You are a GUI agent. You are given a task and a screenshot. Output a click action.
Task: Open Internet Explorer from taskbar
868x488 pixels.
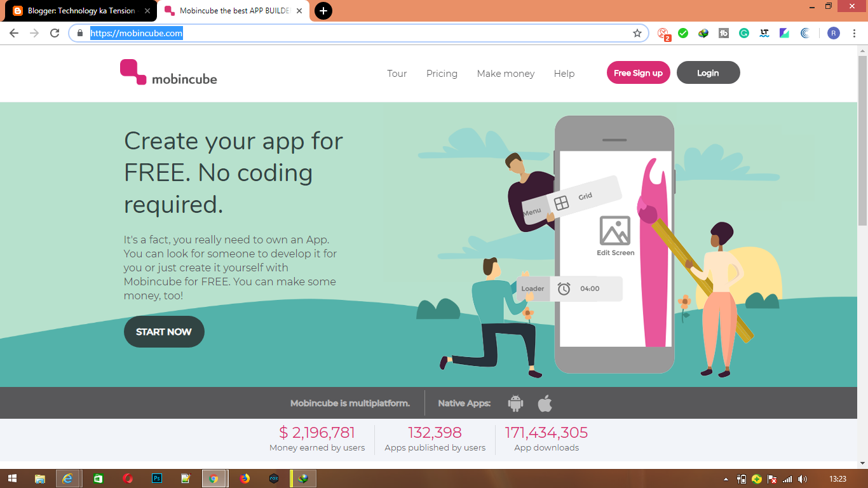coord(68,478)
